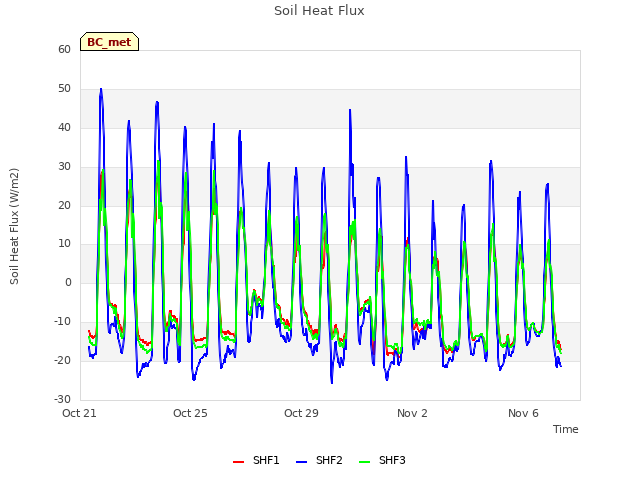Click the highest blue SHF2 peak near 50
This screenshot has height=480, width=640.
(x=101, y=89)
